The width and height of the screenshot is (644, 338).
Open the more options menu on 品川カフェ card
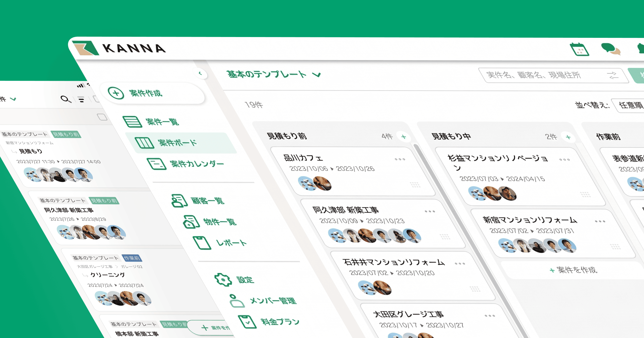click(400, 159)
